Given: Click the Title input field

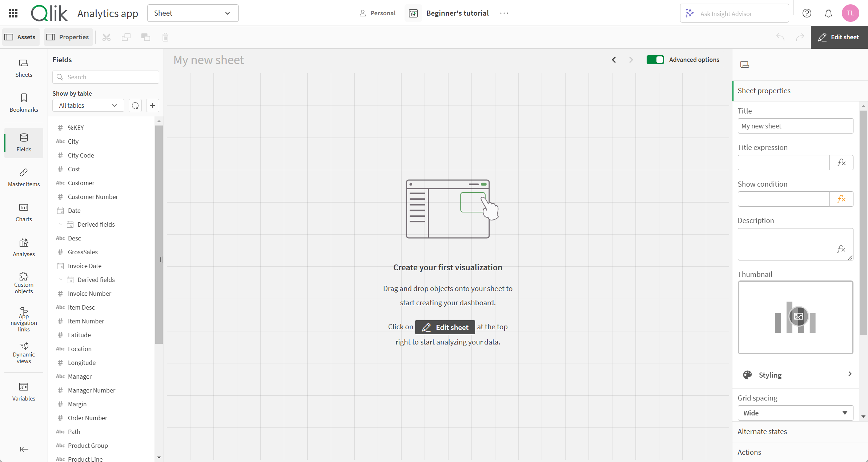Looking at the screenshot, I should (795, 126).
